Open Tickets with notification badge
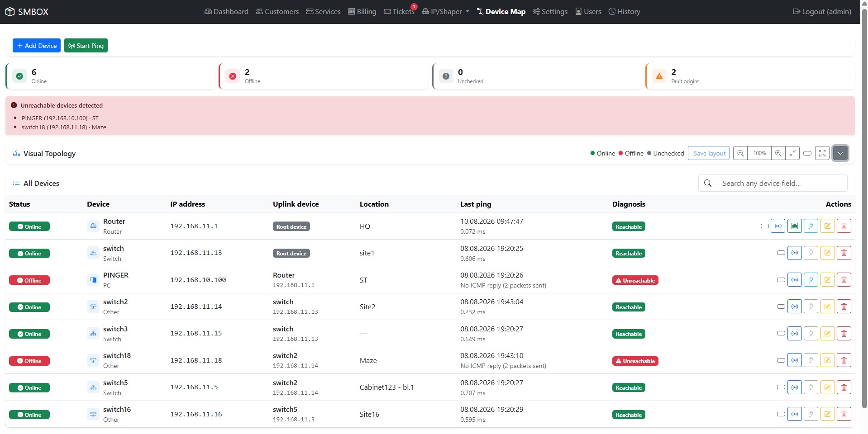 coord(399,12)
